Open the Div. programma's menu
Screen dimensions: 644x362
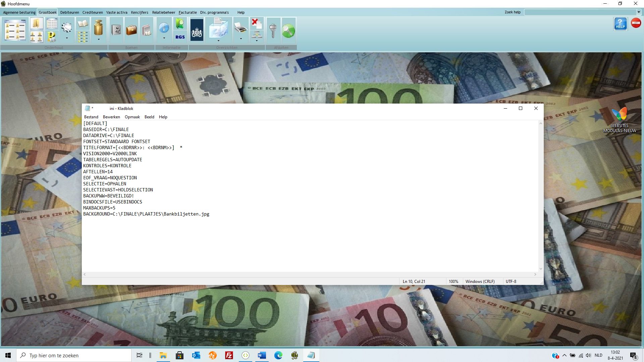pyautogui.click(x=214, y=12)
